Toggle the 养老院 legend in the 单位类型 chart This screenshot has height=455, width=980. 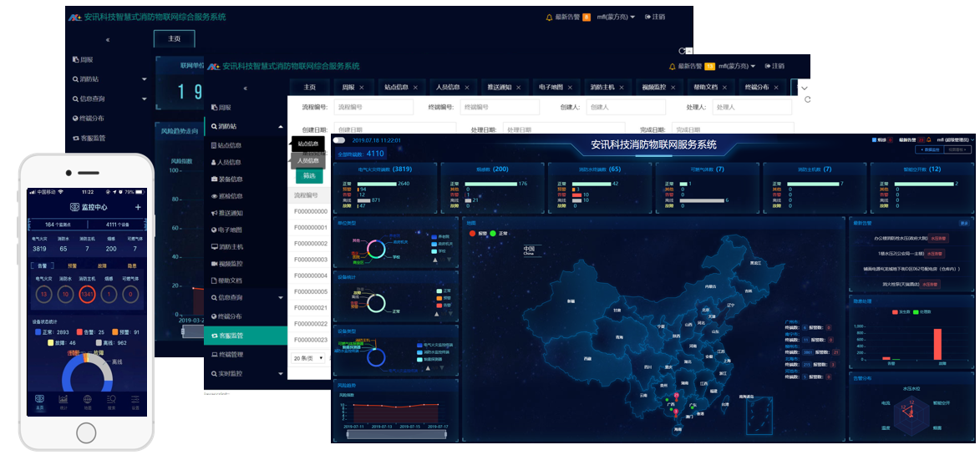click(x=441, y=237)
